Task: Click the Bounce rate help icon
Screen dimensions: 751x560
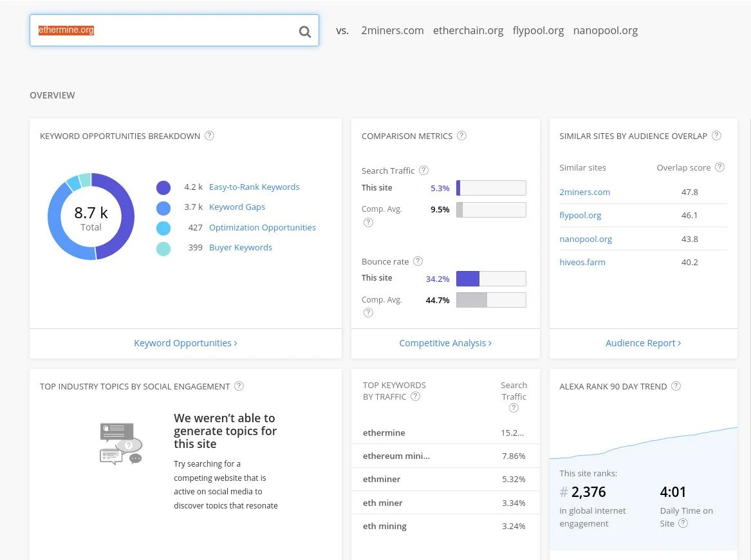Action: (418, 261)
